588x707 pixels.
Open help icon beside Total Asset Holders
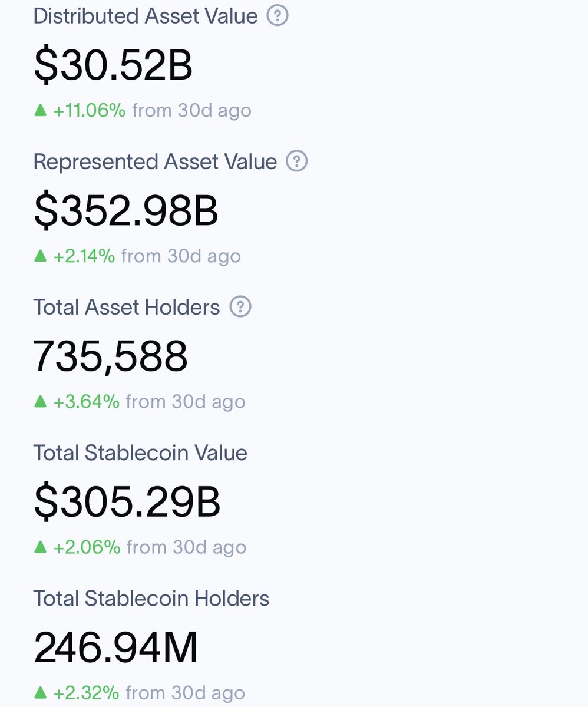tap(240, 306)
